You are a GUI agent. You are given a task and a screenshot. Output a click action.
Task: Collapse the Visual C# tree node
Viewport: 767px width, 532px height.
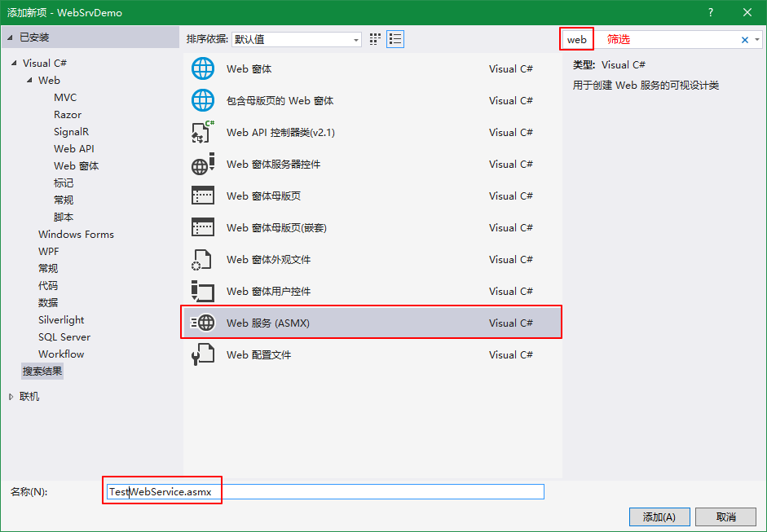point(14,64)
